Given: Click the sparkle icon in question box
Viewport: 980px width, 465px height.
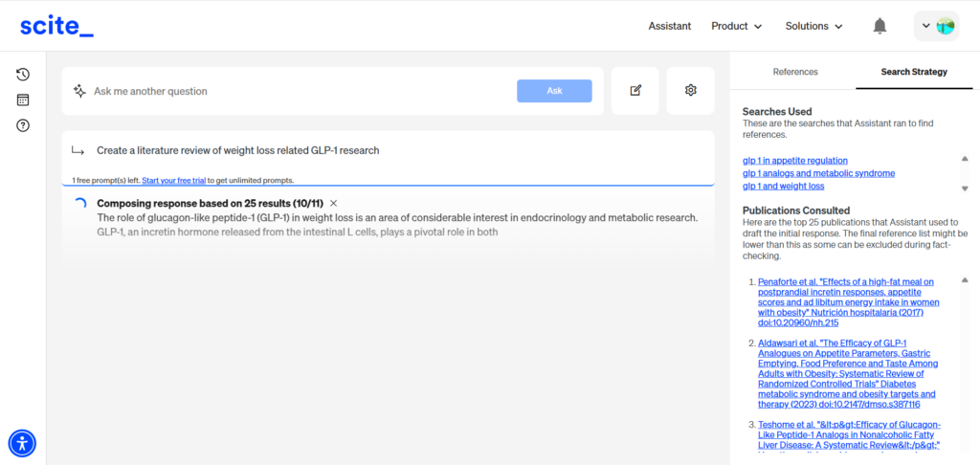Looking at the screenshot, I should tap(79, 91).
